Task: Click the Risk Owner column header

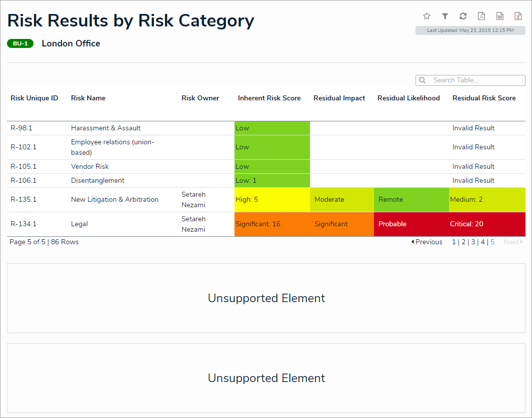Action: click(200, 98)
